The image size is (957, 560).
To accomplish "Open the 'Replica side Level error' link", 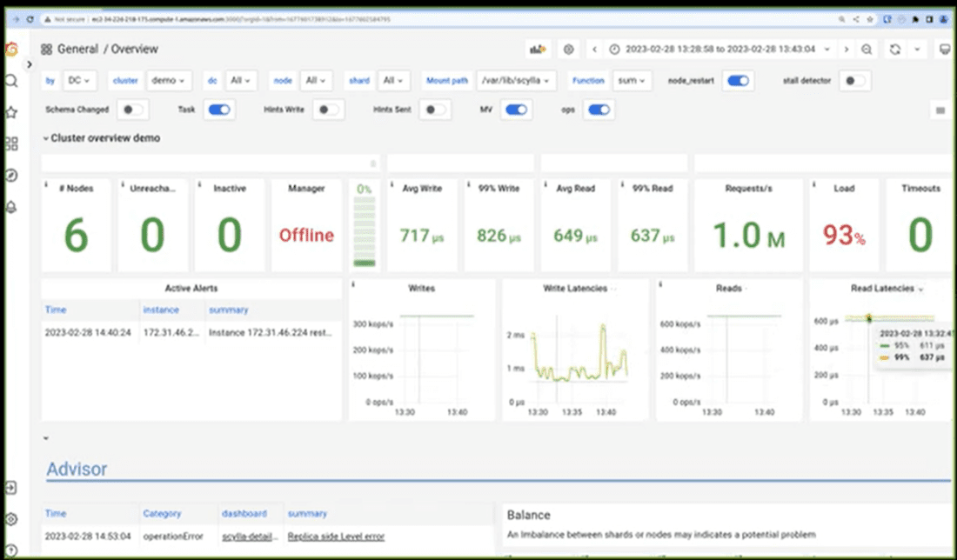I will [x=336, y=537].
